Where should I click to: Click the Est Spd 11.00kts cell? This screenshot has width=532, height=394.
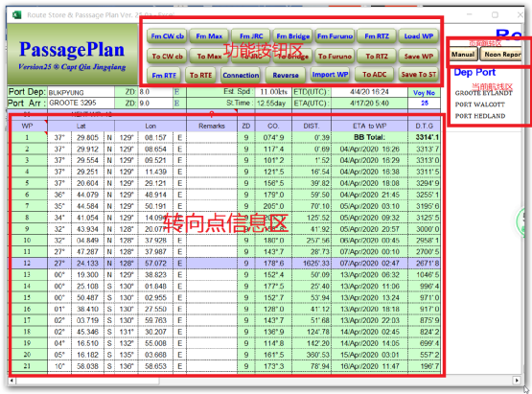click(273, 92)
